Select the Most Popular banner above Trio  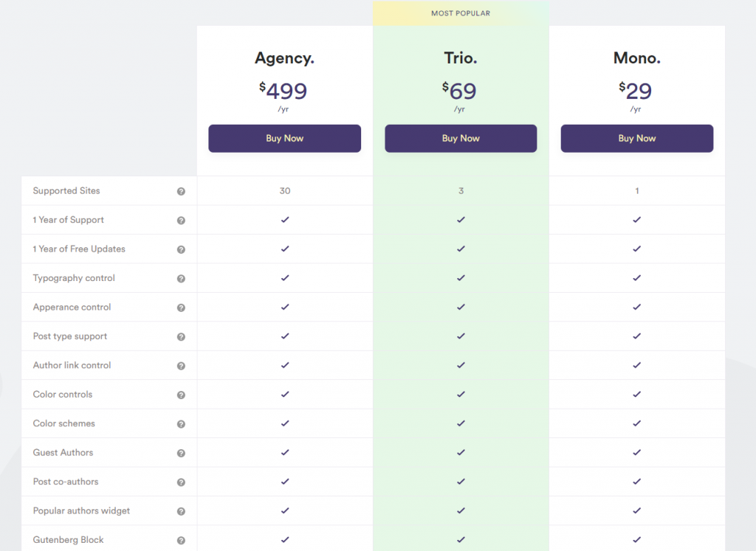tap(461, 13)
